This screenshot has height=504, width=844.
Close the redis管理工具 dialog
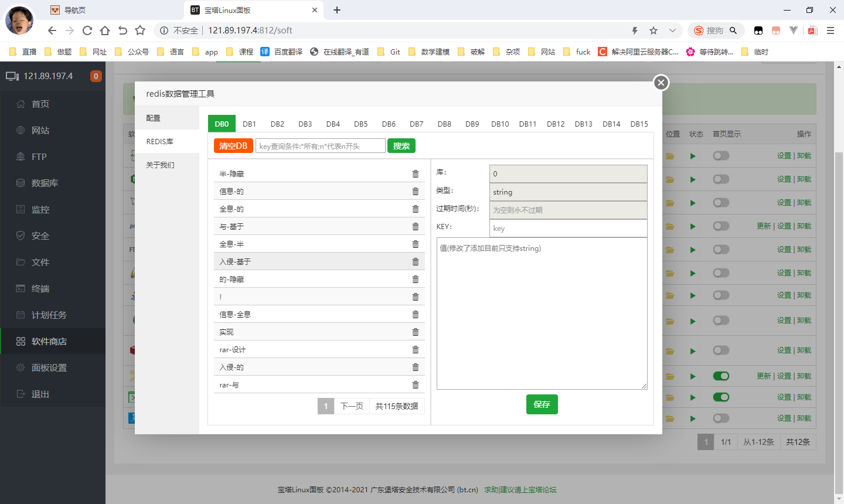click(661, 83)
